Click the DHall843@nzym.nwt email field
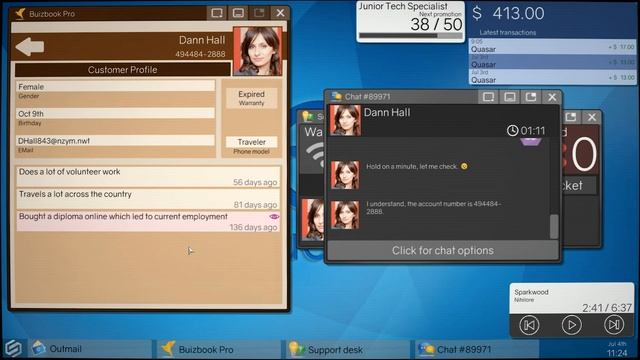Image resolution: width=640 pixels, height=360 pixels. pos(115,140)
